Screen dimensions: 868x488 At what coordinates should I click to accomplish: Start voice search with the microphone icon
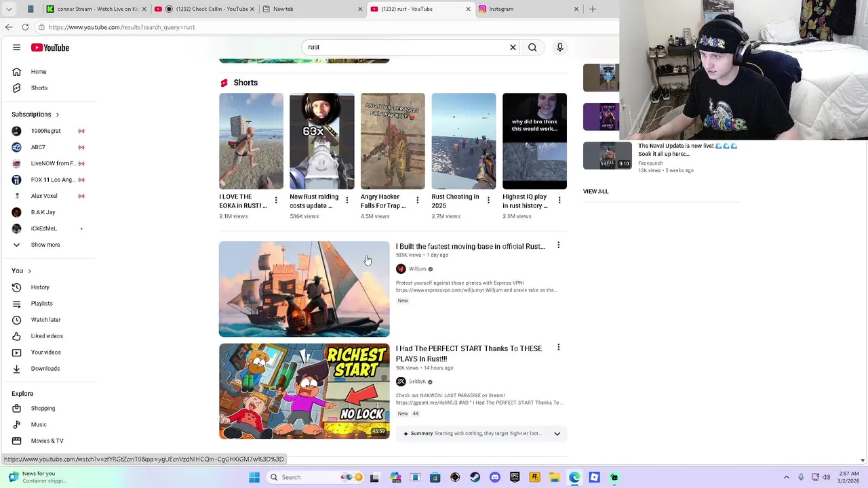click(x=560, y=47)
